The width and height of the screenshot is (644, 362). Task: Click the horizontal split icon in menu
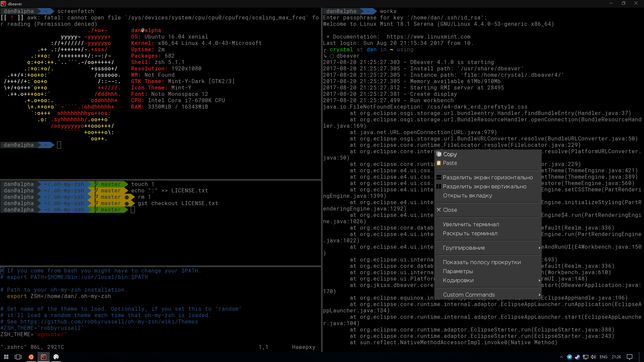439,177
